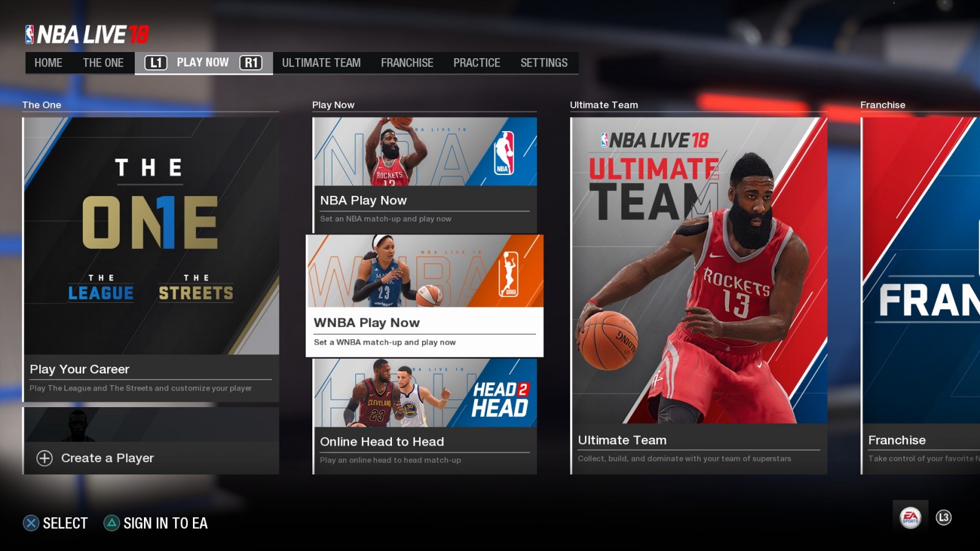Click 'Collect, build, and dominate' description
The image size is (980, 551).
(684, 458)
